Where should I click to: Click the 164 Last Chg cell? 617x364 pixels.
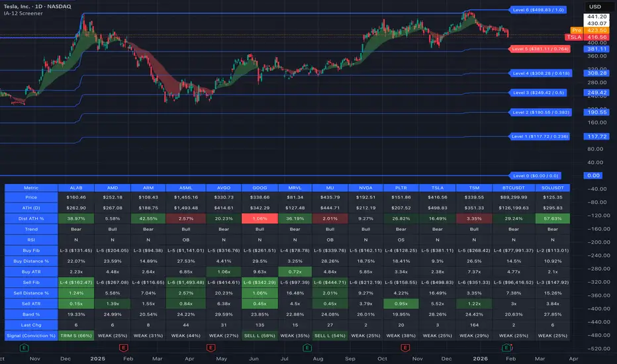[x=474, y=325]
